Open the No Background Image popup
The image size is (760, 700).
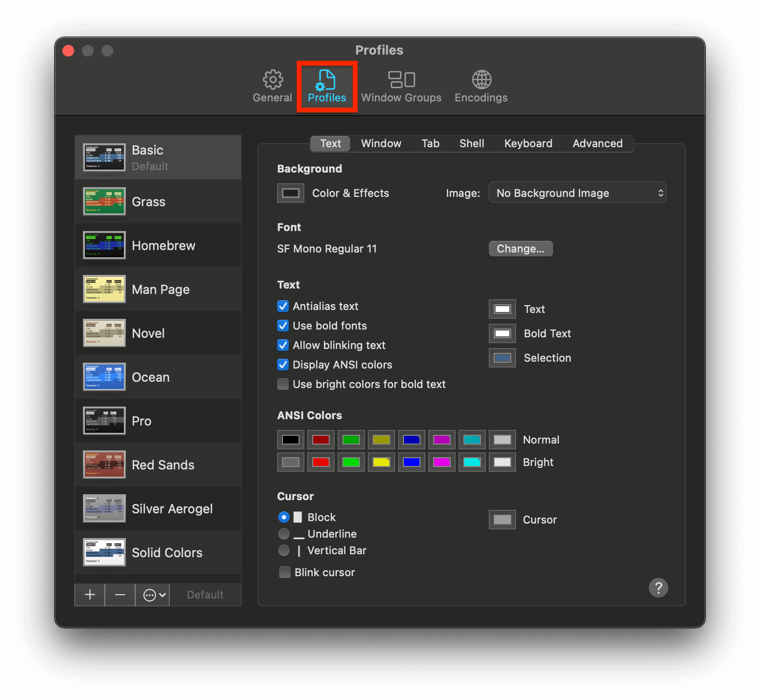(x=577, y=193)
